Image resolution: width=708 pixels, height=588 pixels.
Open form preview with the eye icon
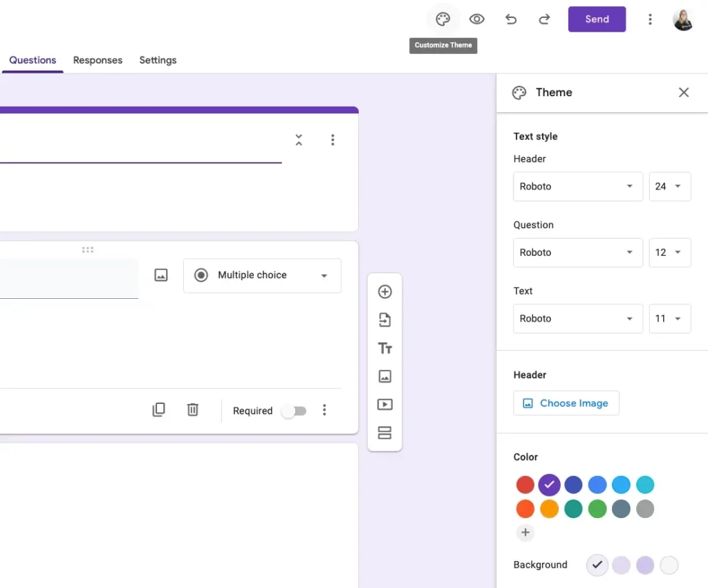[x=476, y=19]
